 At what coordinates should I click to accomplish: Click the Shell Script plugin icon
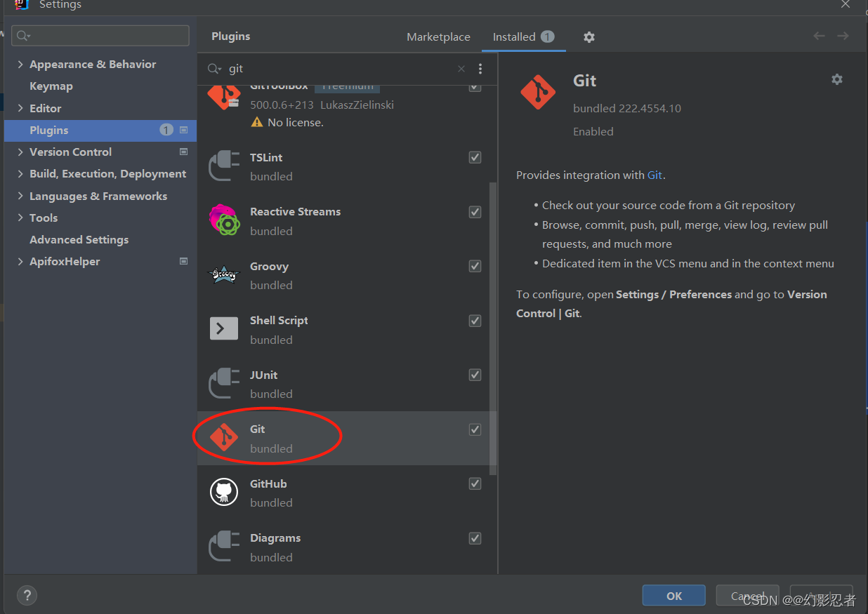224,328
